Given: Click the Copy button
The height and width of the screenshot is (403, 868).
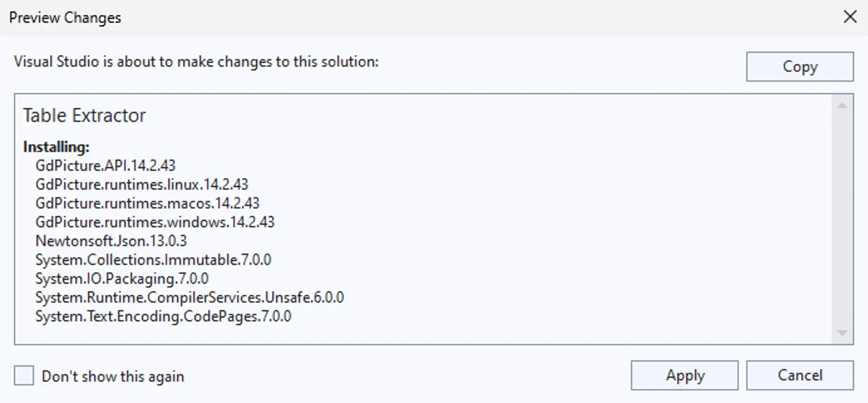Looking at the screenshot, I should pos(800,67).
